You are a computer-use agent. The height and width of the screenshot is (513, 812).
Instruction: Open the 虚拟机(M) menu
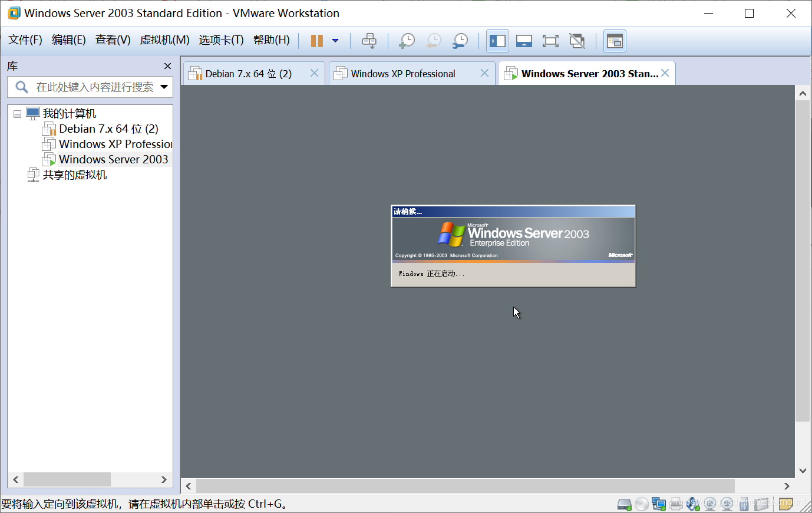tap(164, 40)
